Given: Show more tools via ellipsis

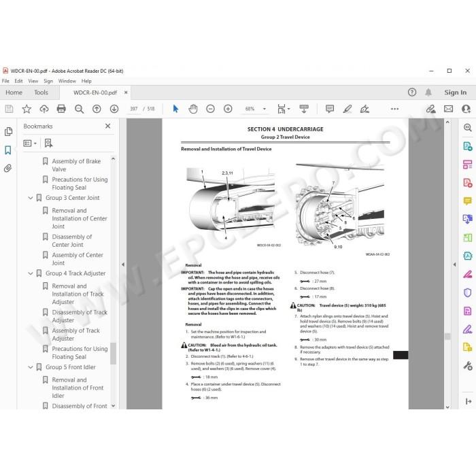Looking at the screenshot, I should (394, 109).
